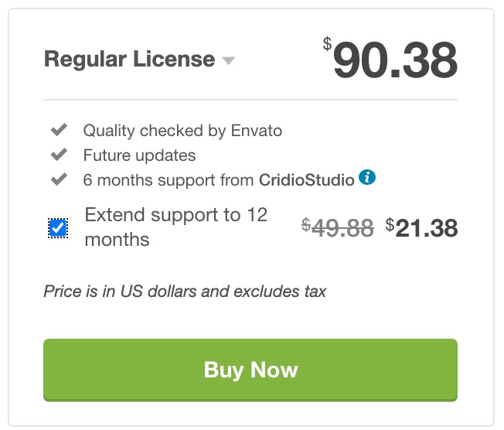
Task: Click the checkmark icon beside 6 months support
Action: [x=60, y=179]
